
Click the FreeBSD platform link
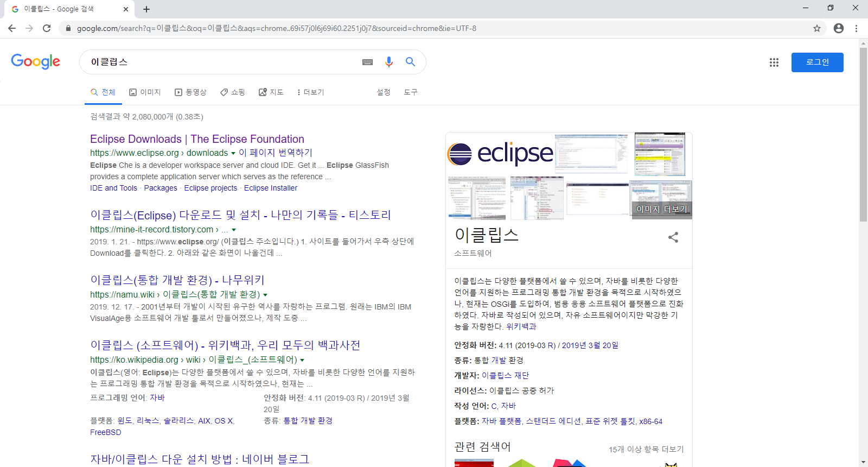click(106, 432)
